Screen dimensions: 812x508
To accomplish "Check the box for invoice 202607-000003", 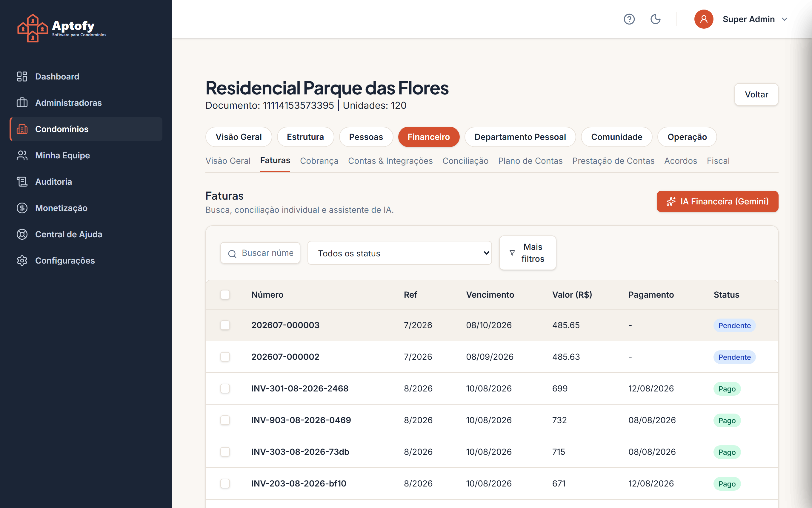I will click(x=225, y=325).
